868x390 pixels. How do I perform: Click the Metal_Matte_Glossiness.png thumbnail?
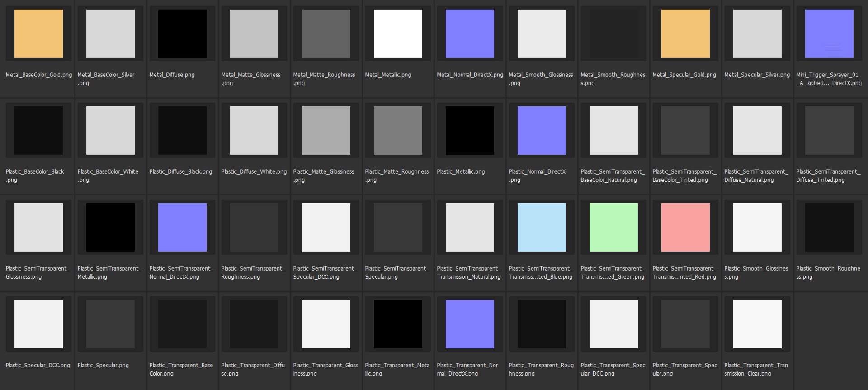(254, 33)
